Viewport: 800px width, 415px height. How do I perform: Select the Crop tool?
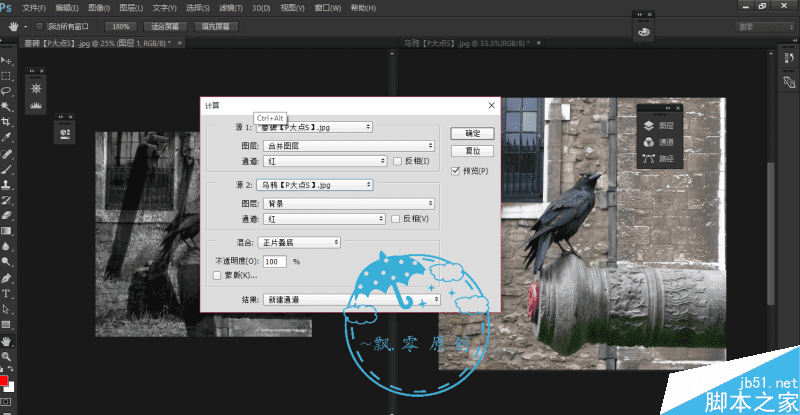pyautogui.click(x=6, y=121)
